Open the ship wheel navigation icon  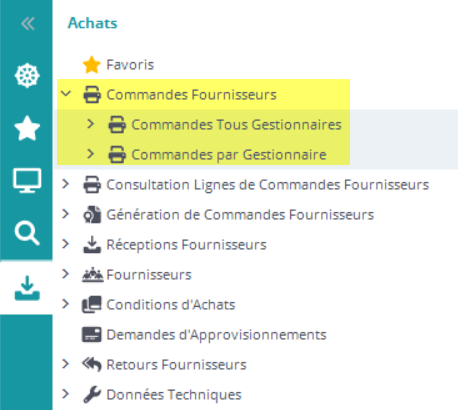27,75
